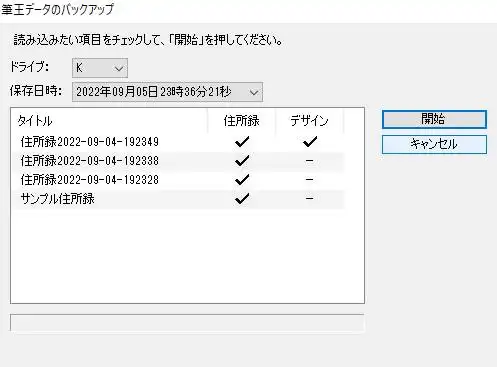Click the empty progress bar below the list
Viewport: 497px width, 367px height.
click(187, 323)
